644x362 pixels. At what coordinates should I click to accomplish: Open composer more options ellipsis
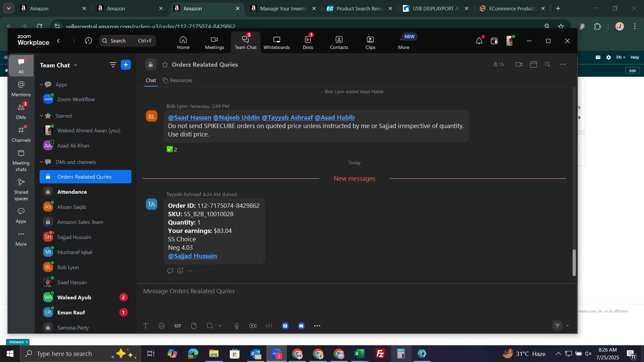click(317, 326)
